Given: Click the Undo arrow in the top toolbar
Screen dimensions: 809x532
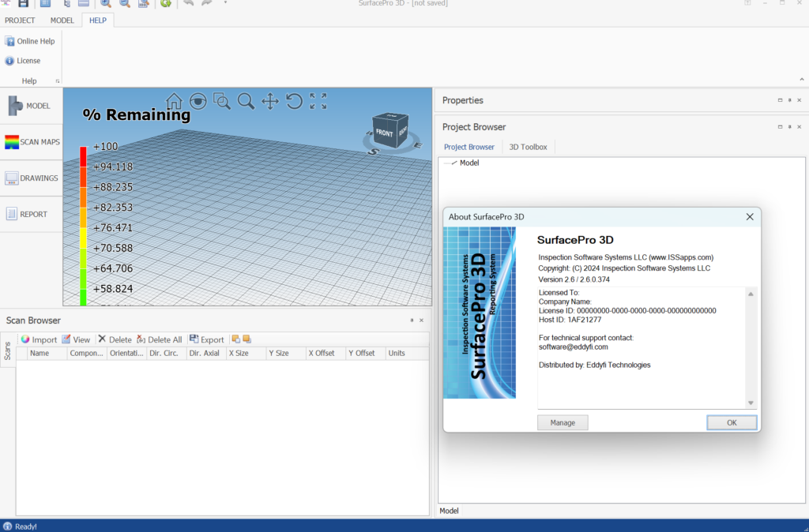Looking at the screenshot, I should click(x=188, y=3).
